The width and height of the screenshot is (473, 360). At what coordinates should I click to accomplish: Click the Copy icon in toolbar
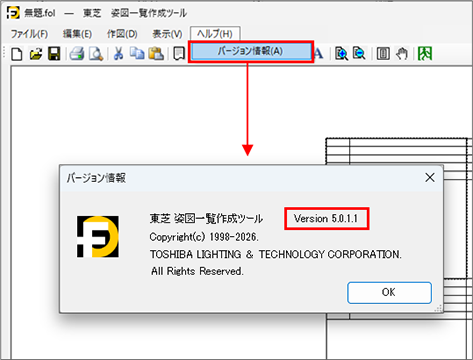[137, 54]
